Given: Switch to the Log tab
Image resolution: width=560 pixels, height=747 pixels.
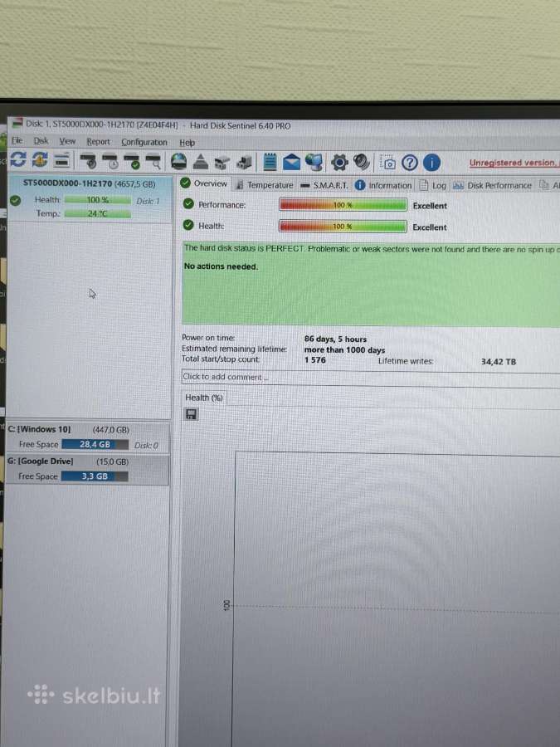Looking at the screenshot, I should (x=433, y=185).
